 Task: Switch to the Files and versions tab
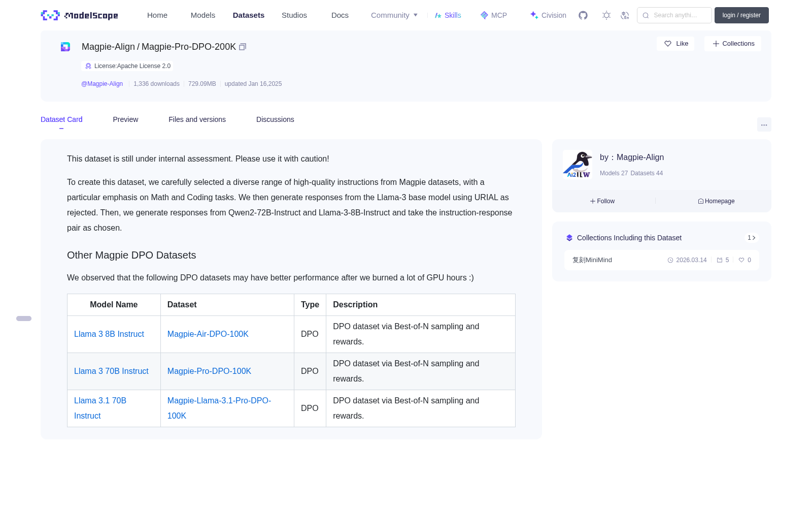[x=197, y=119]
